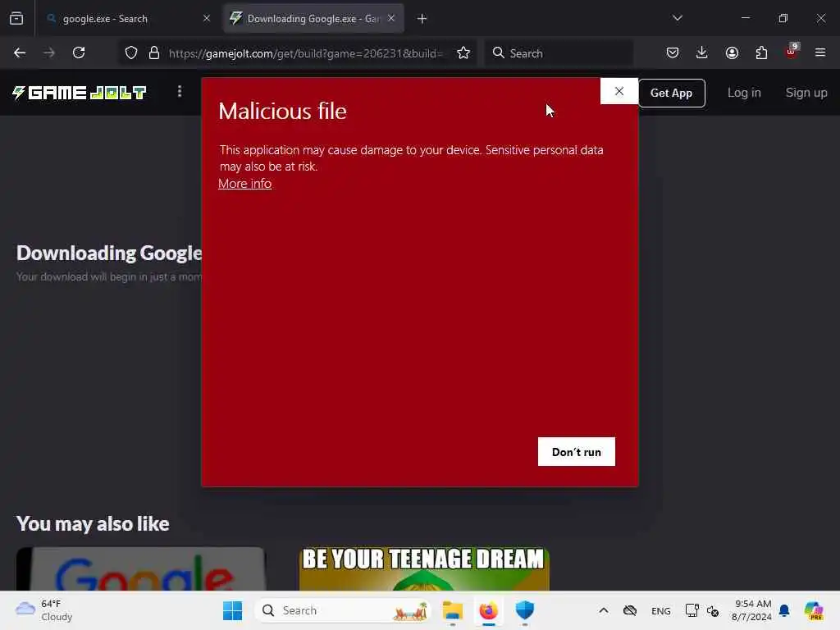This screenshot has width=840, height=630.
Task: Show hidden system tray icons
Action: 604,610
